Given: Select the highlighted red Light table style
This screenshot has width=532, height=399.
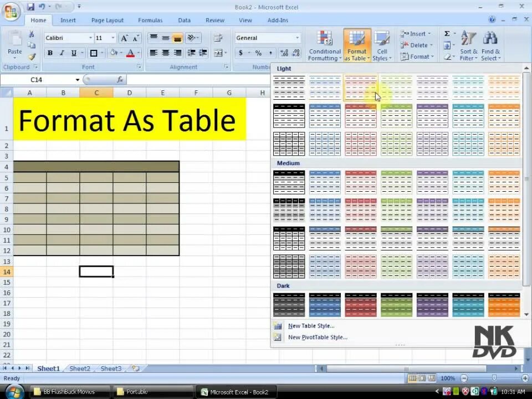Looking at the screenshot, I should tap(360, 88).
